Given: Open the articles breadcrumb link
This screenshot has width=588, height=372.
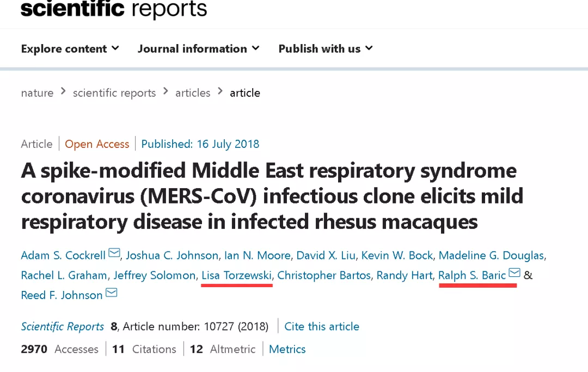Looking at the screenshot, I should tap(193, 93).
